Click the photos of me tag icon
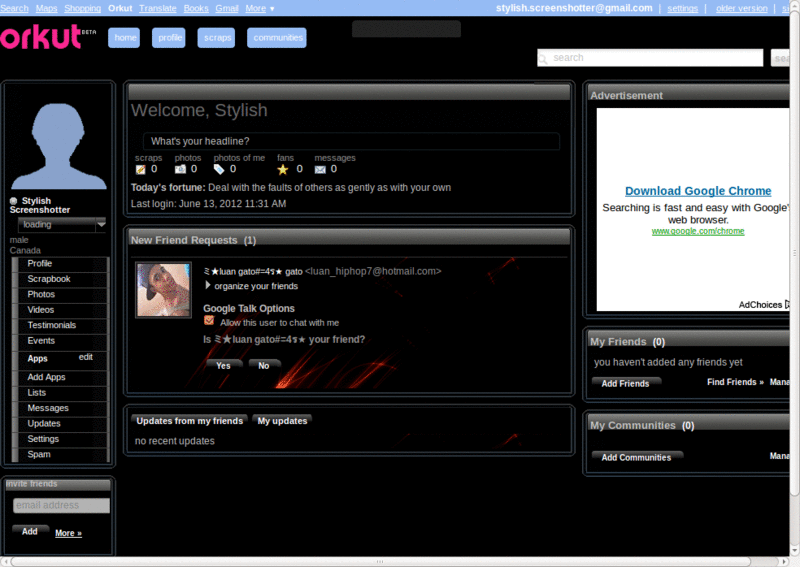 (219, 169)
